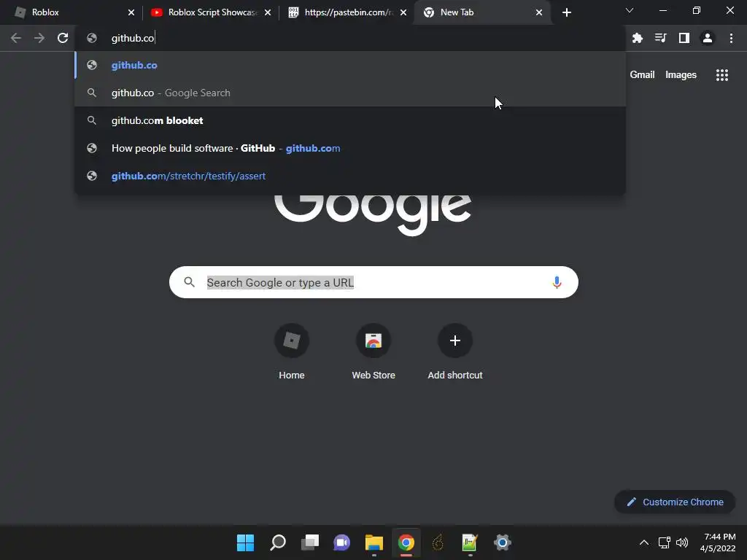Show hidden tray icons chevron

pyautogui.click(x=643, y=542)
